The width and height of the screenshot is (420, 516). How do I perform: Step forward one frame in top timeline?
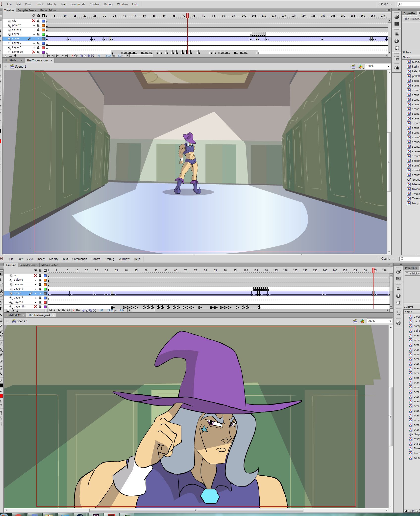click(x=62, y=56)
